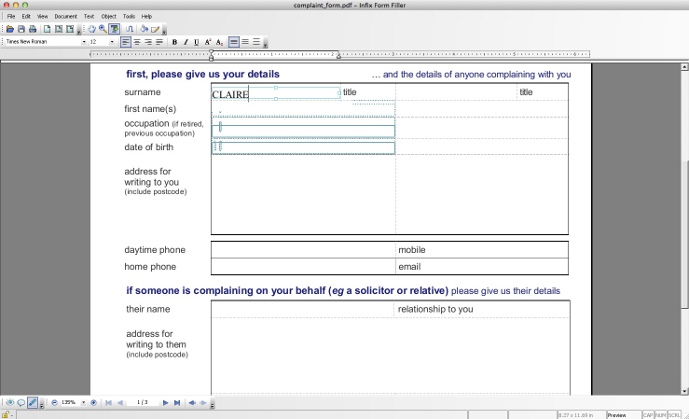Viewport: 689px width, 419px height.
Task: Click the Preview status bar entry
Action: pyautogui.click(x=624, y=415)
